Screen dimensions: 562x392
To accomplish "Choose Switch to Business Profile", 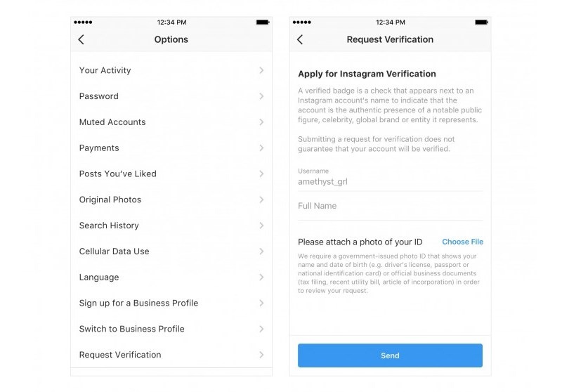I will click(x=132, y=329).
